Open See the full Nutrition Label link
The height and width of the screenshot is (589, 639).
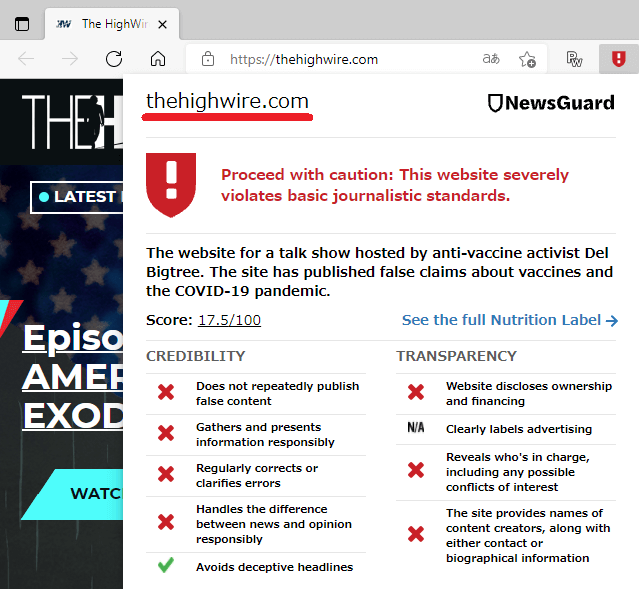pos(510,320)
